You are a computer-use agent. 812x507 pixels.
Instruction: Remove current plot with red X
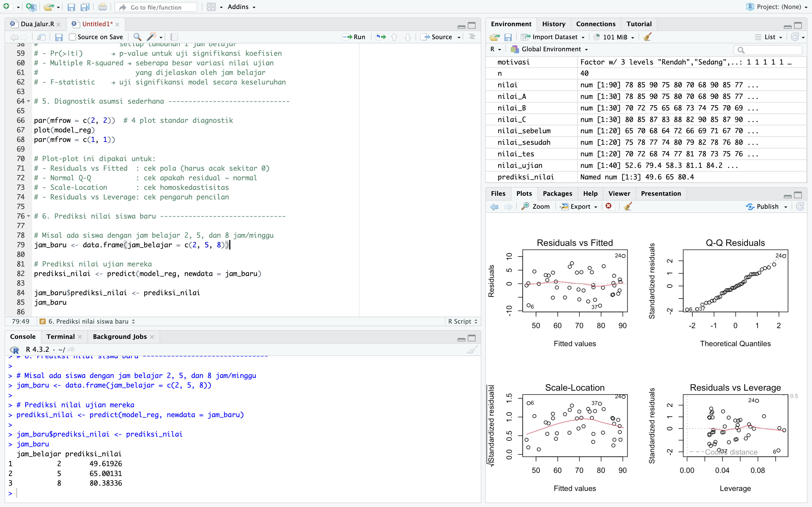[x=608, y=206]
